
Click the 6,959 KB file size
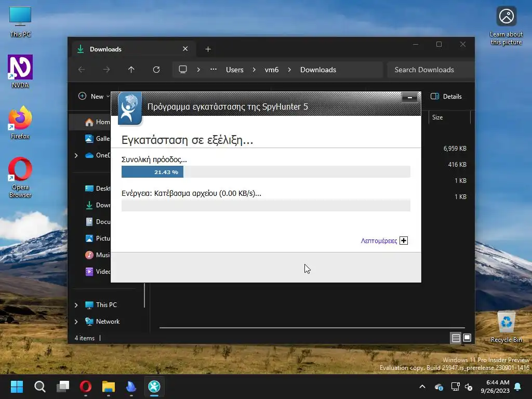[x=455, y=148]
